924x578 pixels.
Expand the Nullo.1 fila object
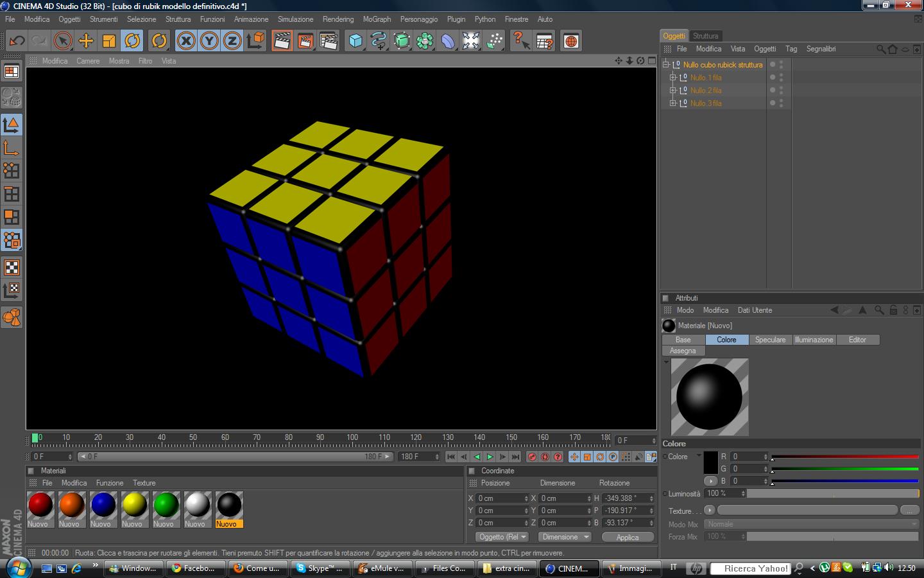(673, 78)
